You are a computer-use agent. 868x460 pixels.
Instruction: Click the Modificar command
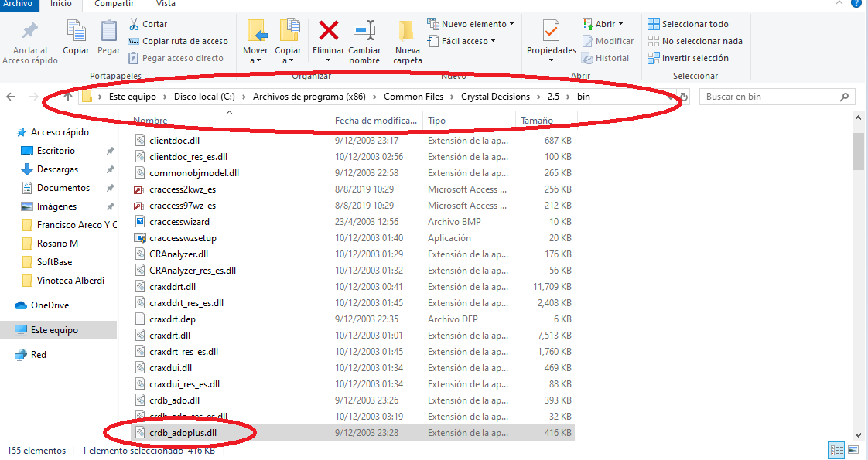point(608,42)
